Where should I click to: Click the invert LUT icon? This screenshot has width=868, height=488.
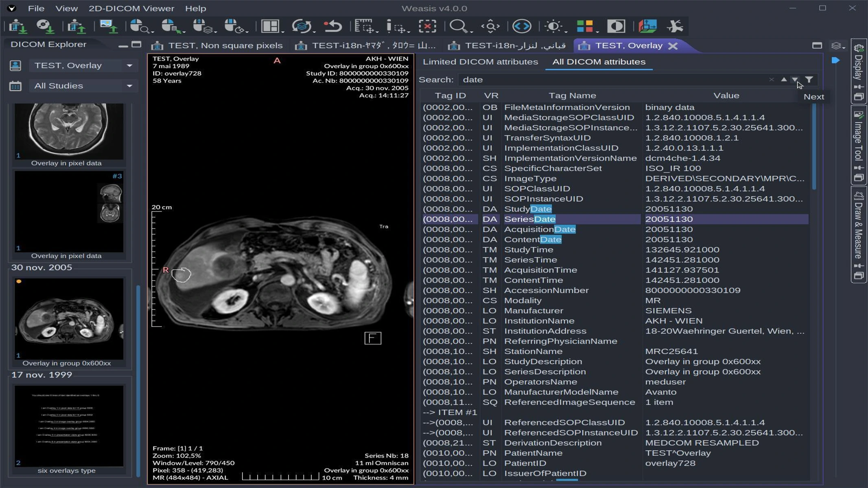[616, 26]
